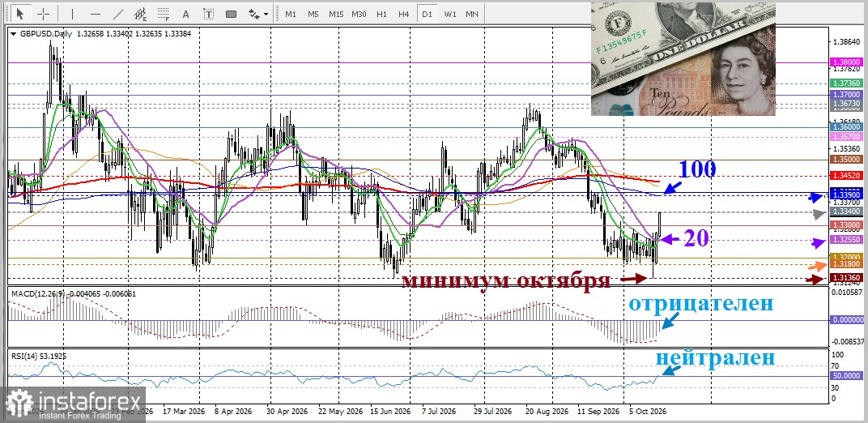Select the gray 1.36730 price level tag
Image resolution: width=868 pixels, height=423 pixels.
(x=847, y=104)
